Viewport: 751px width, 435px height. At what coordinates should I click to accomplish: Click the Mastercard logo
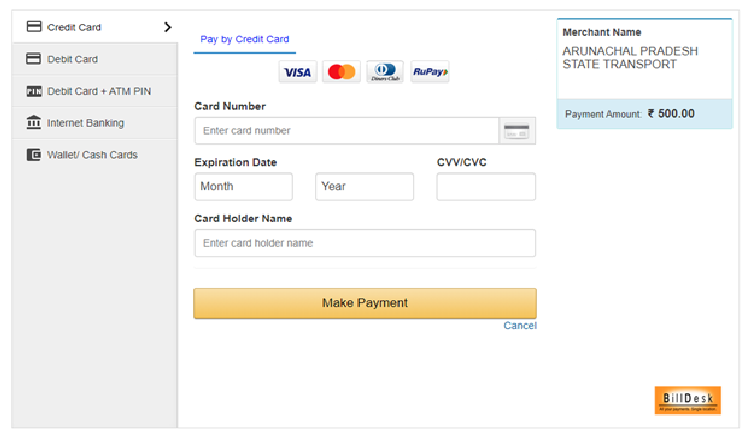pyautogui.click(x=342, y=72)
